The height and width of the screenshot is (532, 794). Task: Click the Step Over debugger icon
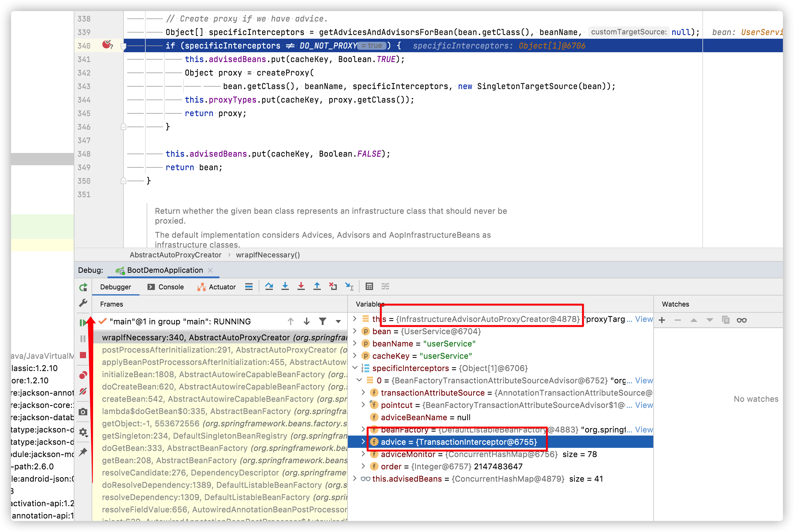269,286
